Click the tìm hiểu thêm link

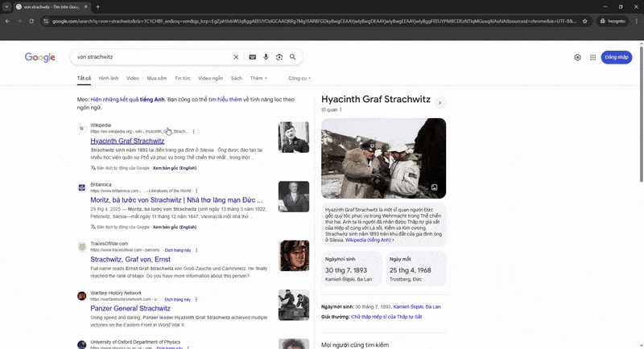[x=225, y=99]
